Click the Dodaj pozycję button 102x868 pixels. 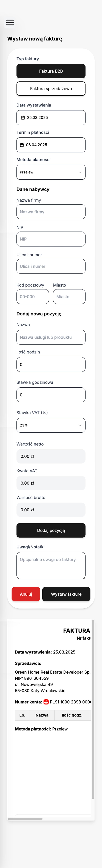point(51,530)
